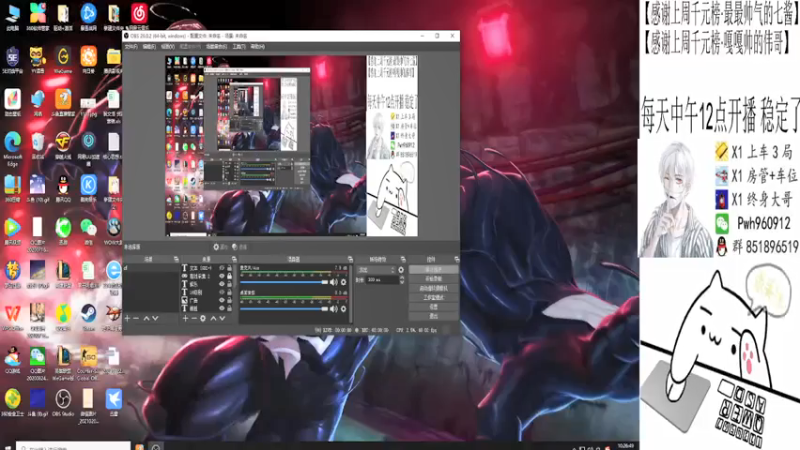Open the 编辑(E) menu in OBS
Screen dimensions: 800x450
(x=149, y=46)
